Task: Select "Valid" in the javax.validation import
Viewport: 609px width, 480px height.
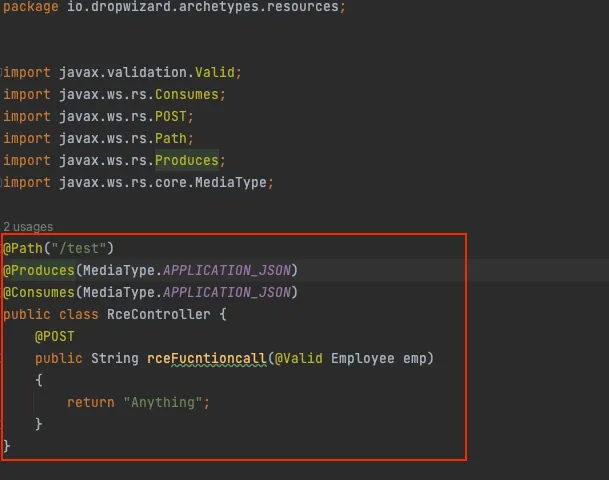Action: 215,73
